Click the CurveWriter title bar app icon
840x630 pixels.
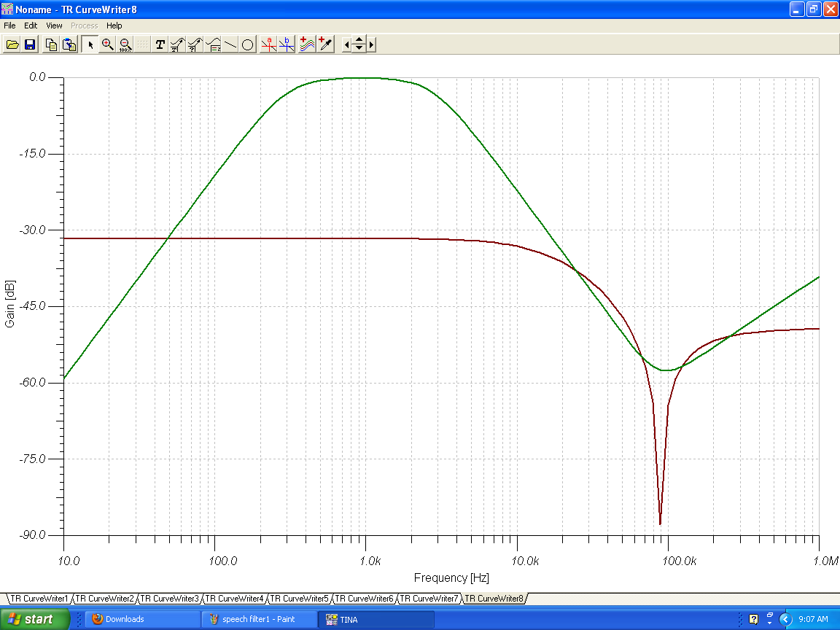coord(7,9)
